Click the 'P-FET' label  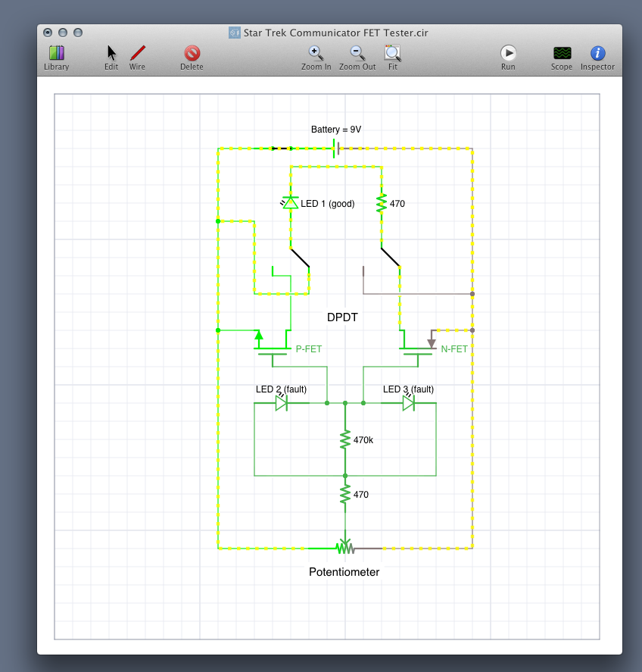[309, 349]
